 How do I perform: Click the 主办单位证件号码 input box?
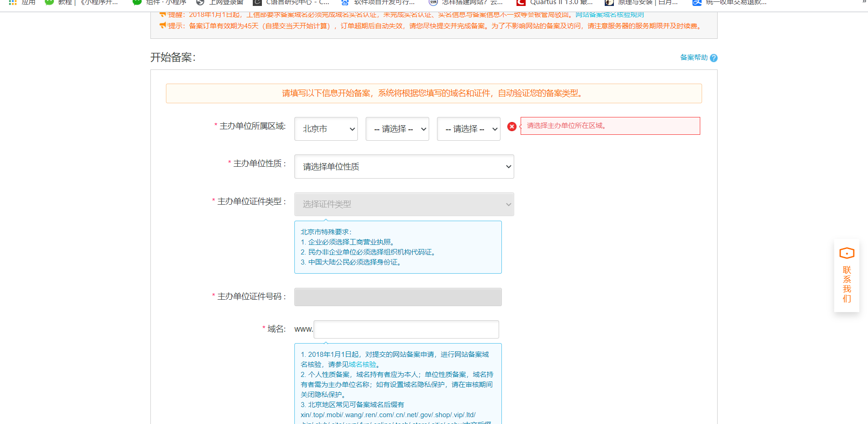398,297
